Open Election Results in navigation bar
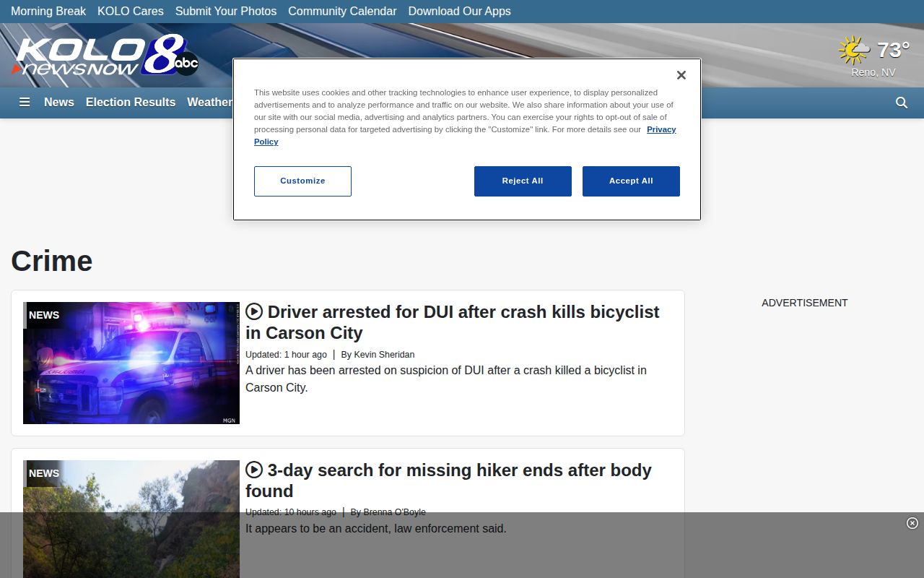Screen dimensions: 924x578 click(x=131, y=103)
